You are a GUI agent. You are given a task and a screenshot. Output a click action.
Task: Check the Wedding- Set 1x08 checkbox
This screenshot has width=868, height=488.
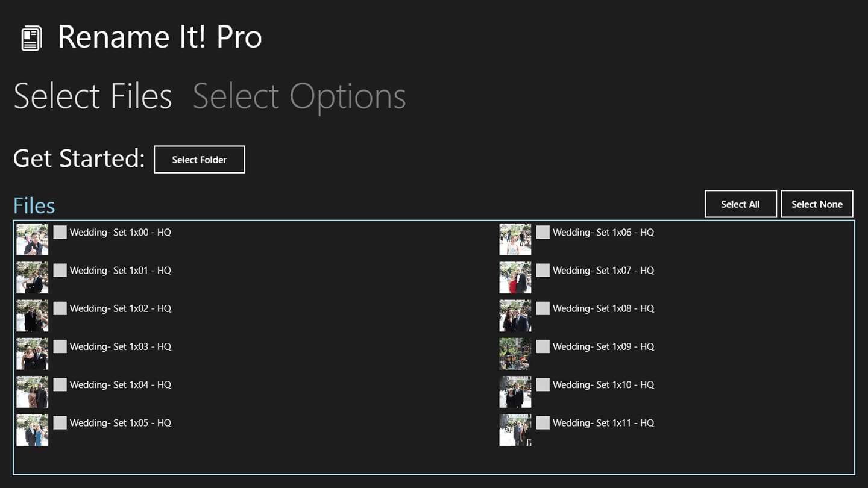[x=542, y=308]
